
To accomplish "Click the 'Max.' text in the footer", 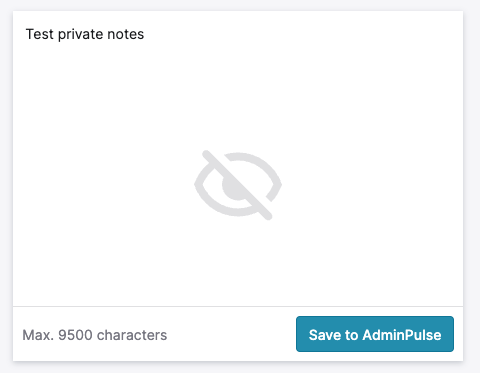I will (x=38, y=335).
